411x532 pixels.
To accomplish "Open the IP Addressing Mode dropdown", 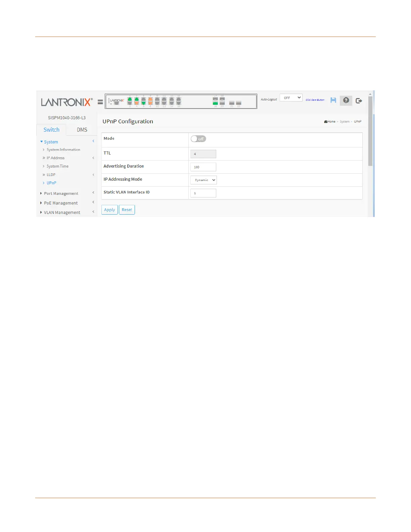I will click(203, 180).
